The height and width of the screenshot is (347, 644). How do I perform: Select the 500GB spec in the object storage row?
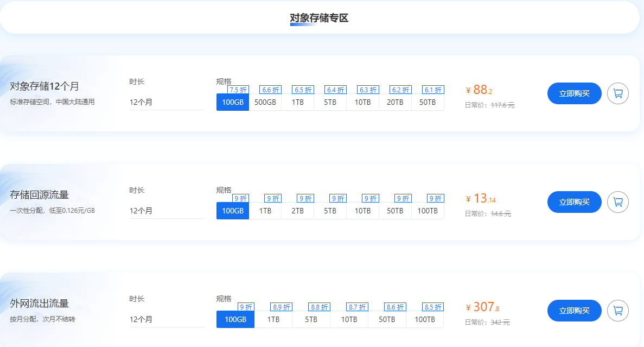tap(265, 102)
